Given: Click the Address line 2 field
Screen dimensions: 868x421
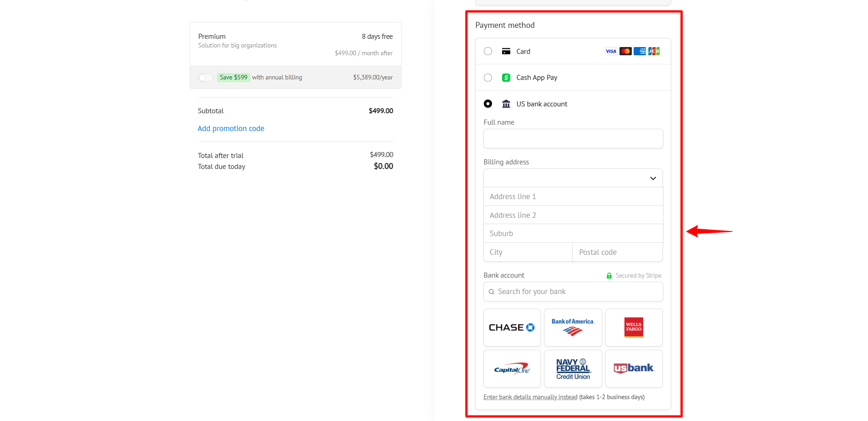Looking at the screenshot, I should click(573, 215).
